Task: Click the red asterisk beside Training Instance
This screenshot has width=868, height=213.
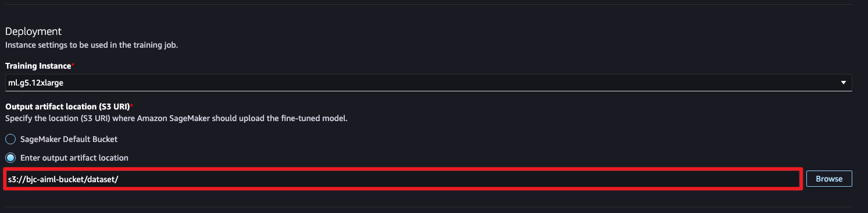Action: [x=73, y=65]
